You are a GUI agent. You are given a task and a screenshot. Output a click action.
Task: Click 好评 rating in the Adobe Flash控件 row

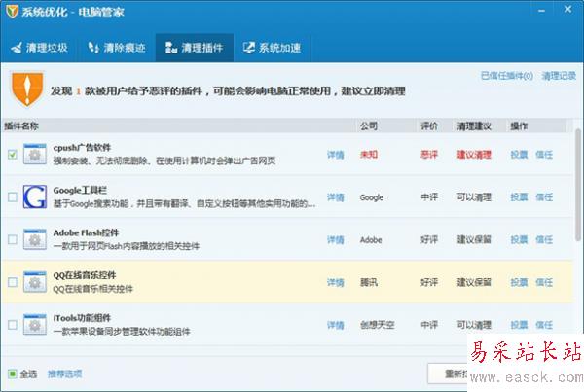(429, 239)
